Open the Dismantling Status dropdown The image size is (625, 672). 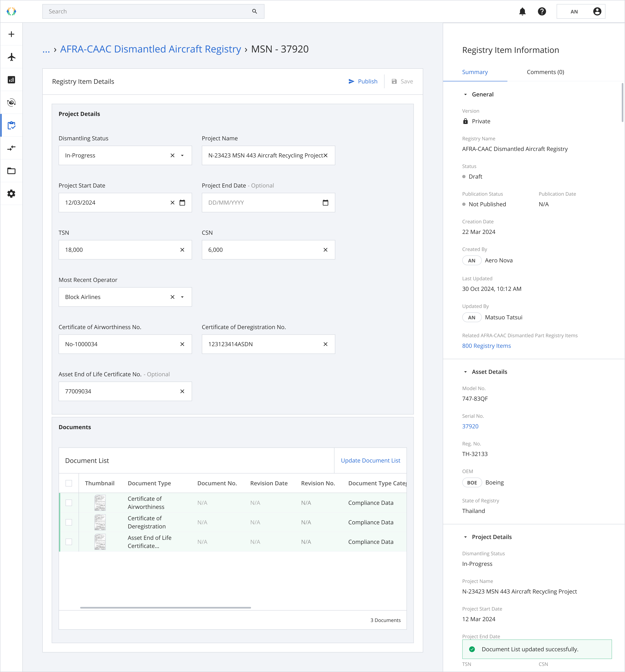pyautogui.click(x=182, y=156)
